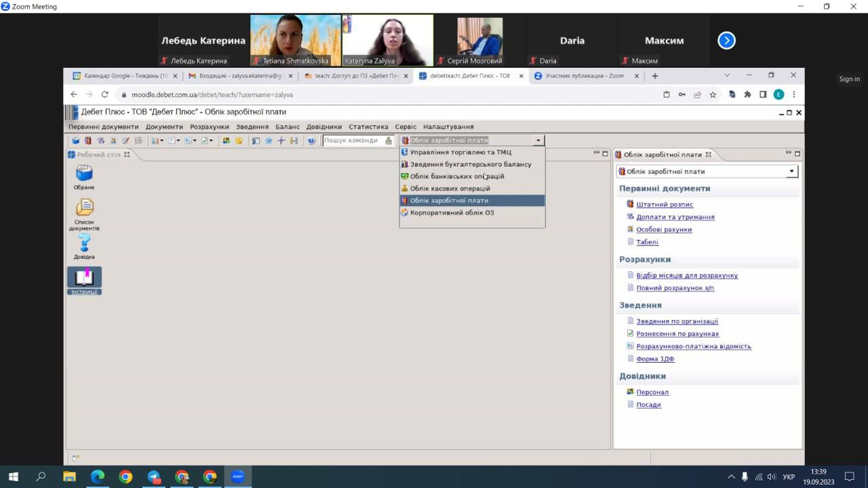Select Облік касових операцій from the list
Viewport: 868px width, 488px height.
[x=450, y=188]
